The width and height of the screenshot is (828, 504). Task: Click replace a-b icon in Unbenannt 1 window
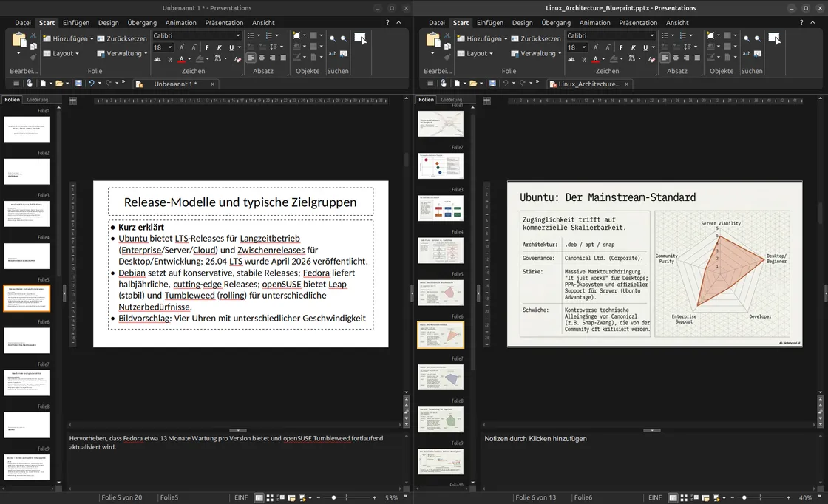pyautogui.click(x=333, y=54)
